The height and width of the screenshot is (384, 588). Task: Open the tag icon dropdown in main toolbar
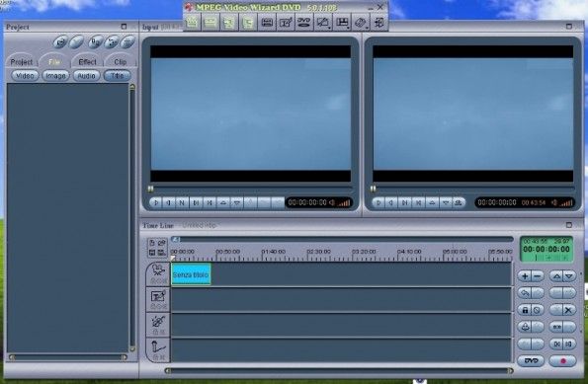[361, 23]
